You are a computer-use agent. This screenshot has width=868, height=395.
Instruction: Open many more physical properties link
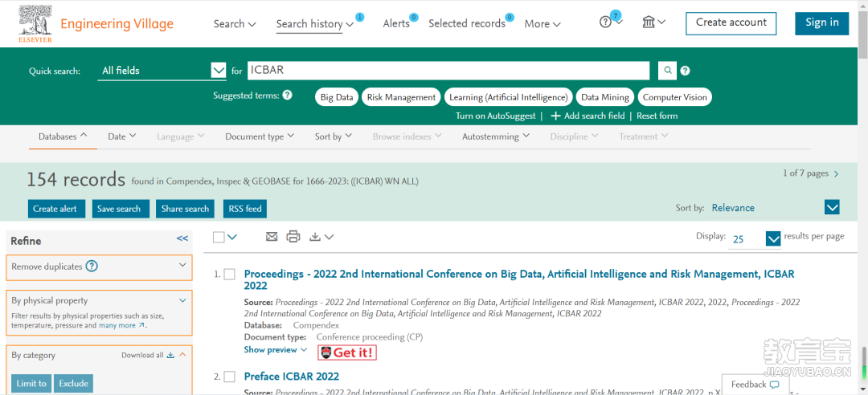(122, 326)
